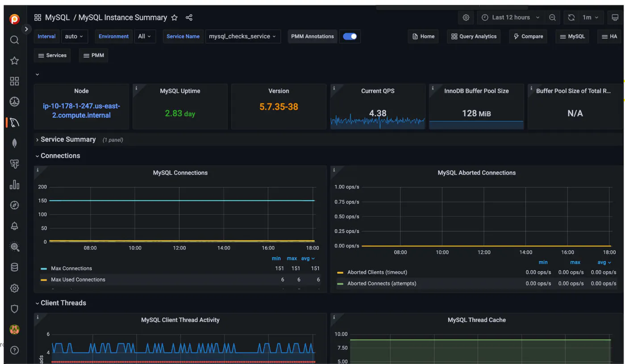Go to Query Analytics
This screenshot has height=364, width=625.
tap(474, 37)
